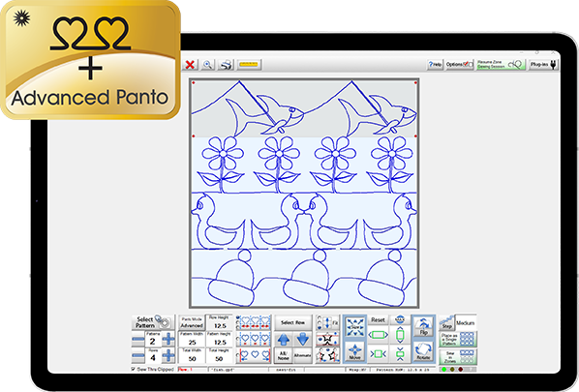Narrow pattern with horizontal shrink icon
579x392 pixels.
[378, 353]
